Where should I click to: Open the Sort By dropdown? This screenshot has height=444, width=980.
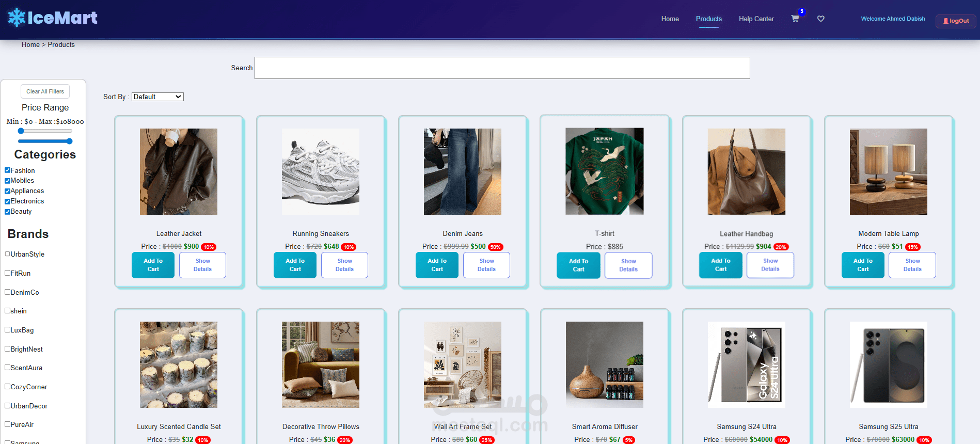click(x=157, y=97)
